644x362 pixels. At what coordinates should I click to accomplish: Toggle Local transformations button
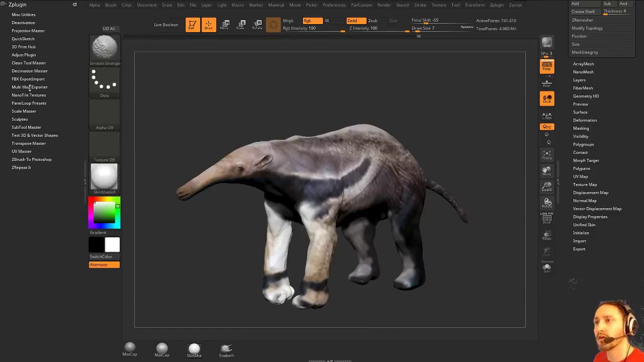(547, 99)
